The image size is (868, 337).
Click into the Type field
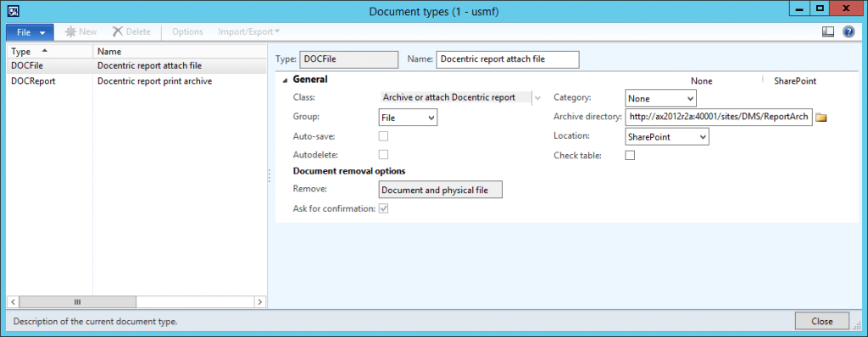coord(348,59)
